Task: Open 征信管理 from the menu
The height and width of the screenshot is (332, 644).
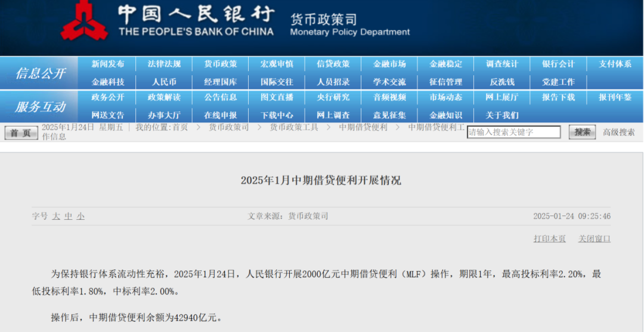Action: [445, 82]
